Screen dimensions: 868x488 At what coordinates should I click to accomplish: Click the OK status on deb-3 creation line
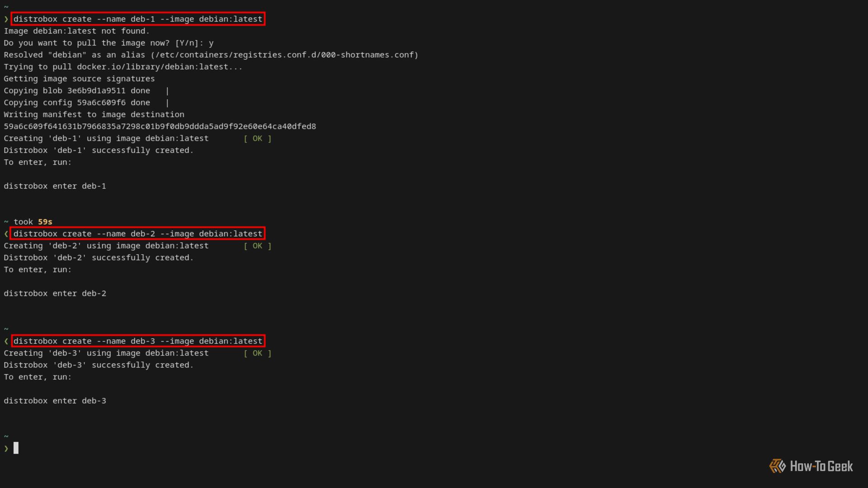257,353
